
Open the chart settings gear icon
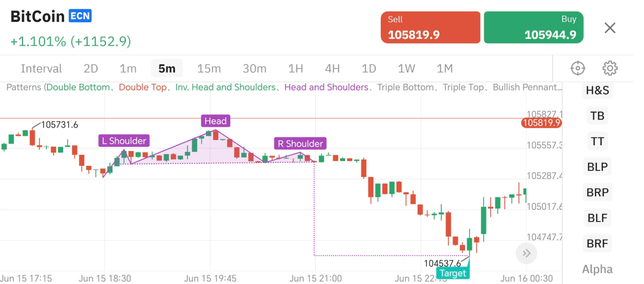click(610, 68)
